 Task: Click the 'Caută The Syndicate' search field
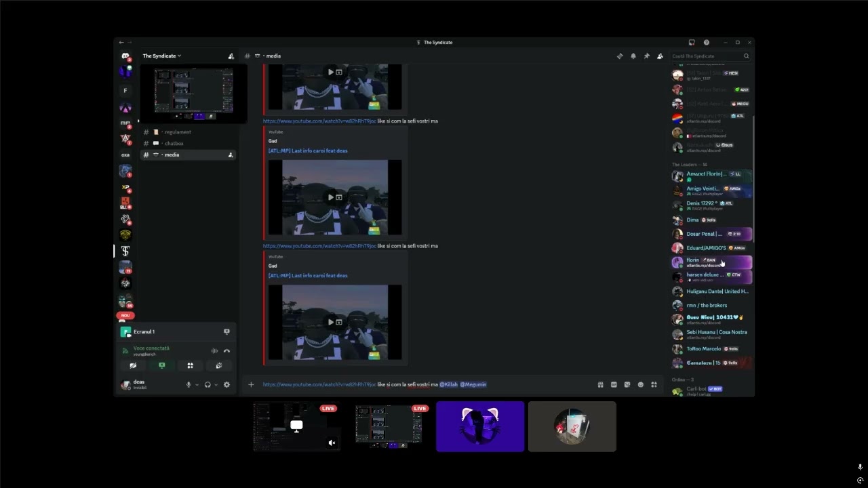tap(710, 56)
